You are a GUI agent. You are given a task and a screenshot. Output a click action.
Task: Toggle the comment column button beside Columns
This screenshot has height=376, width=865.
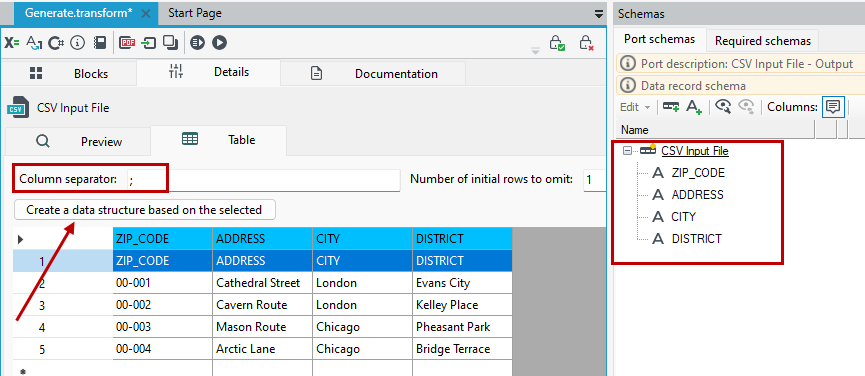[x=833, y=107]
